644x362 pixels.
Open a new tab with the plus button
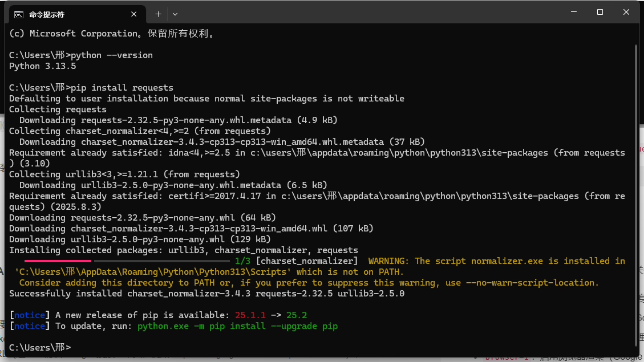coord(158,14)
